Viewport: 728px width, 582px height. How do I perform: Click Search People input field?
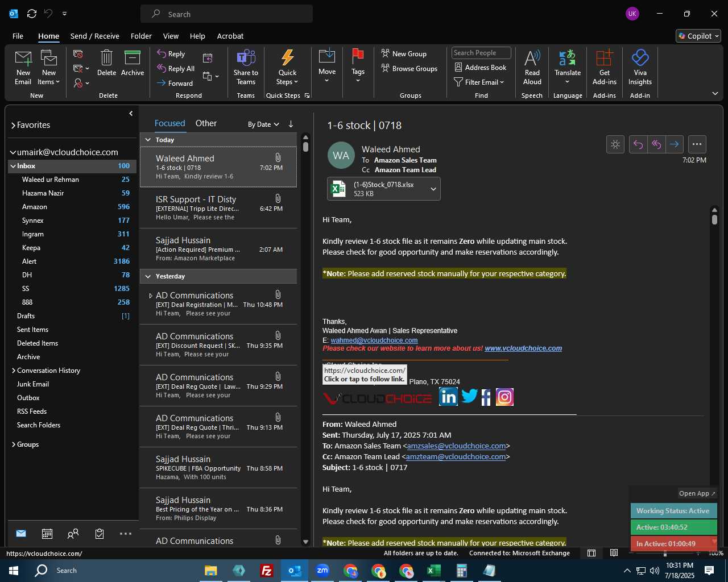[481, 53]
